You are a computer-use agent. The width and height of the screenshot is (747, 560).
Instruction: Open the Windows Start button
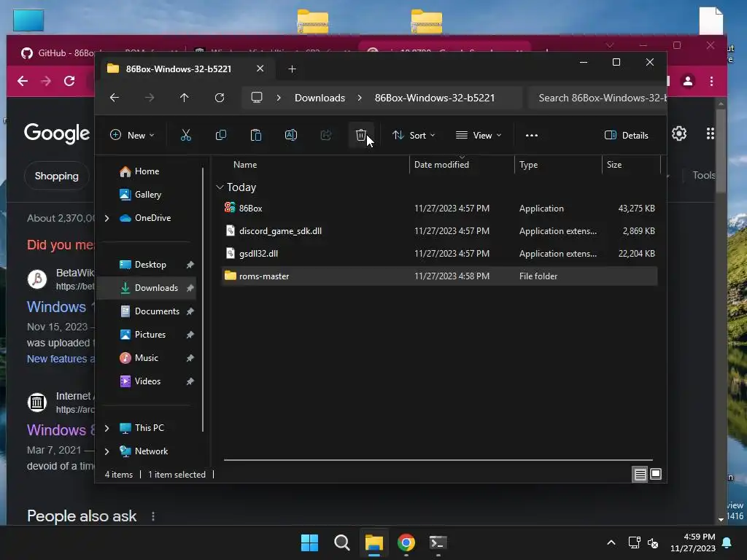[309, 542]
